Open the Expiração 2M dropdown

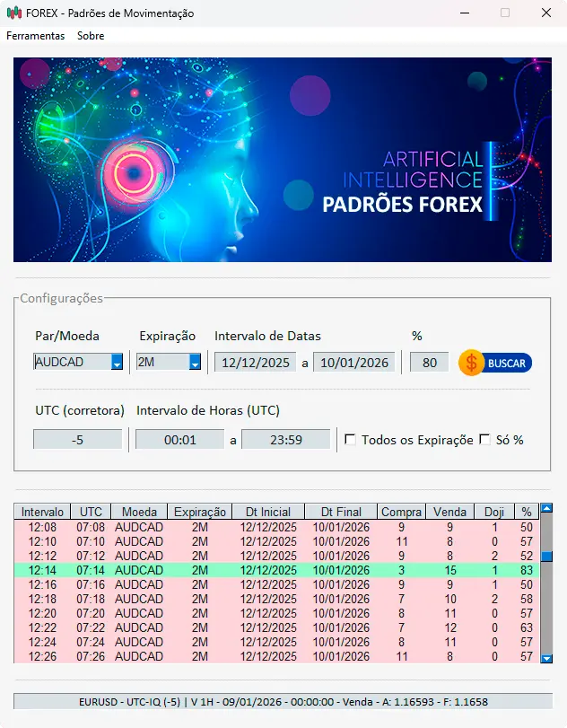point(195,363)
